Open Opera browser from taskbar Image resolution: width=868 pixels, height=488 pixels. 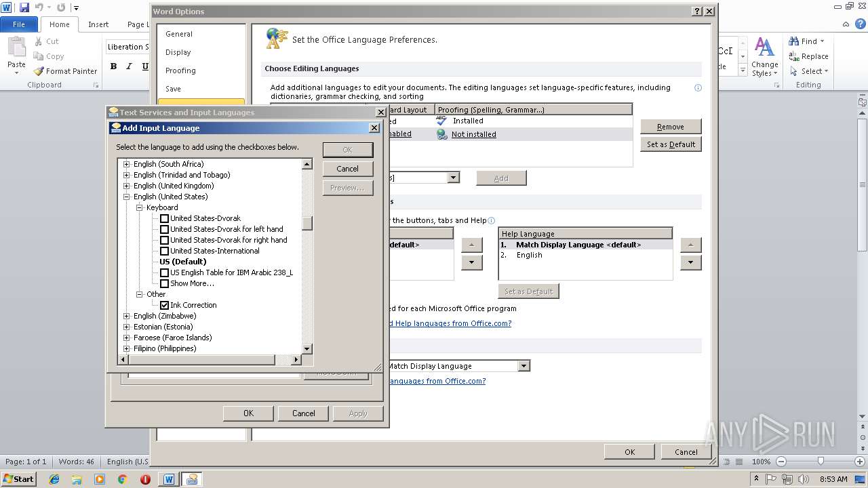click(x=145, y=479)
